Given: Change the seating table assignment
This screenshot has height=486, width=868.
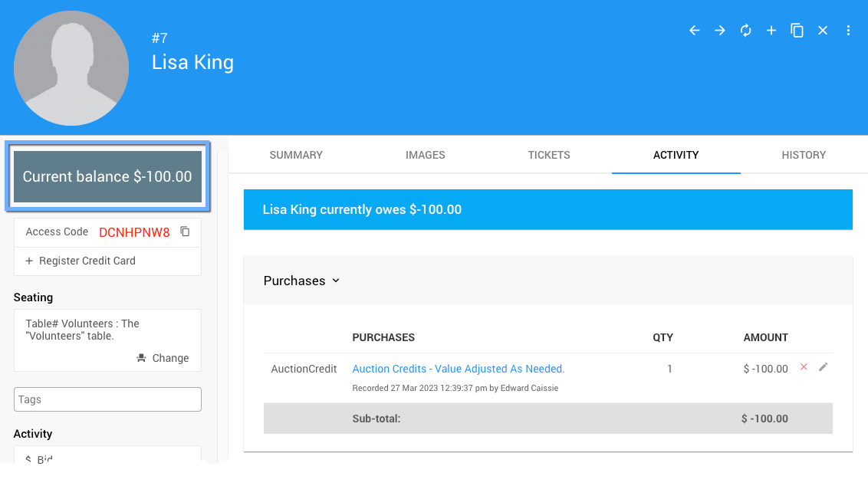Looking at the screenshot, I should [163, 358].
